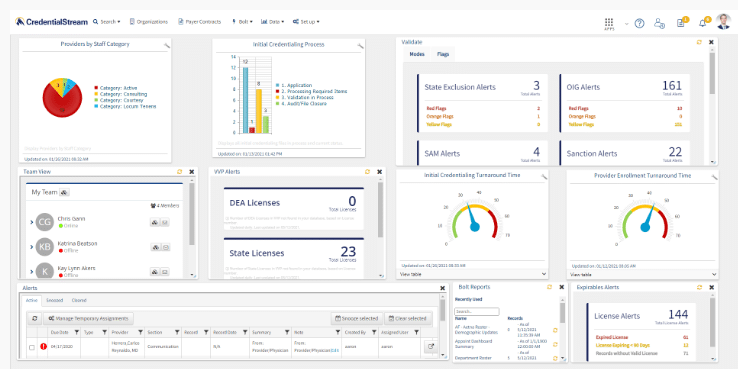Click the dropdown chevron next to Apps
This screenshot has width=738, height=369.
coord(626,24)
